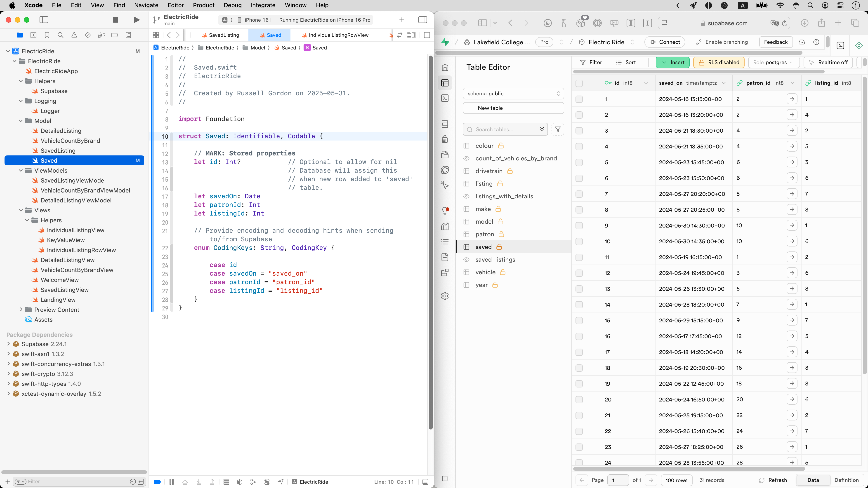Image resolution: width=868 pixels, height=488 pixels.
Task: Check the checkbox for row with id 5
Action: tap(579, 162)
